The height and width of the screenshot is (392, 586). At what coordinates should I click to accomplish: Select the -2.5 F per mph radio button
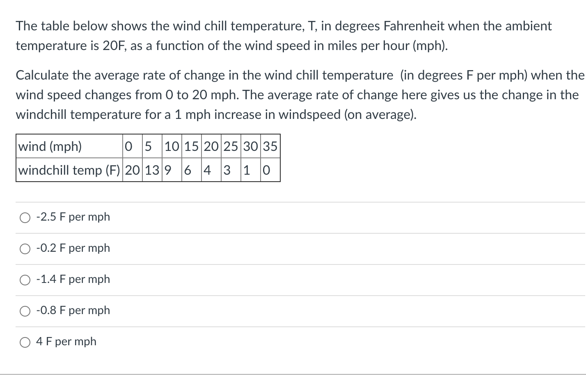[25, 217]
